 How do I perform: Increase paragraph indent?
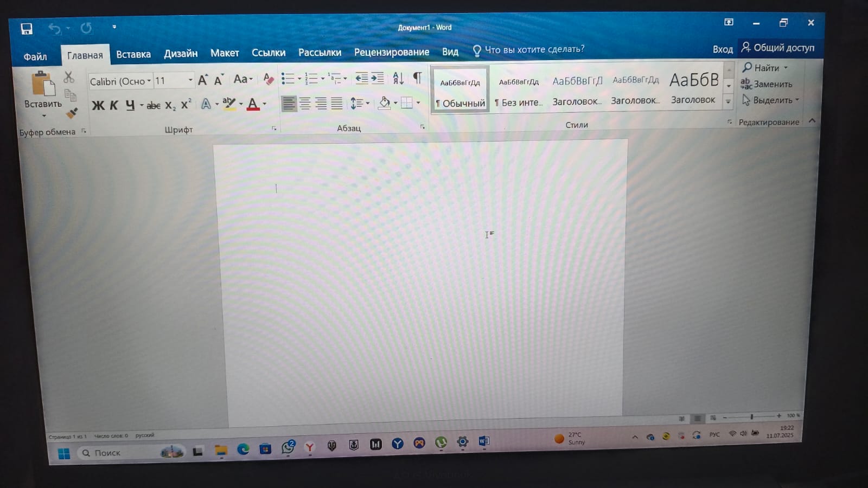pyautogui.click(x=378, y=79)
